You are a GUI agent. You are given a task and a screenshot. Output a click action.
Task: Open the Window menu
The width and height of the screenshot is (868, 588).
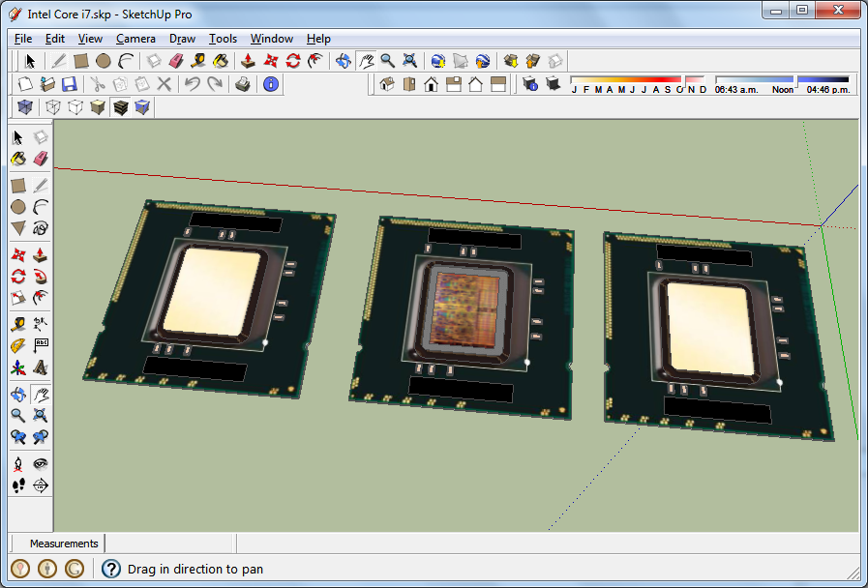[x=271, y=39]
